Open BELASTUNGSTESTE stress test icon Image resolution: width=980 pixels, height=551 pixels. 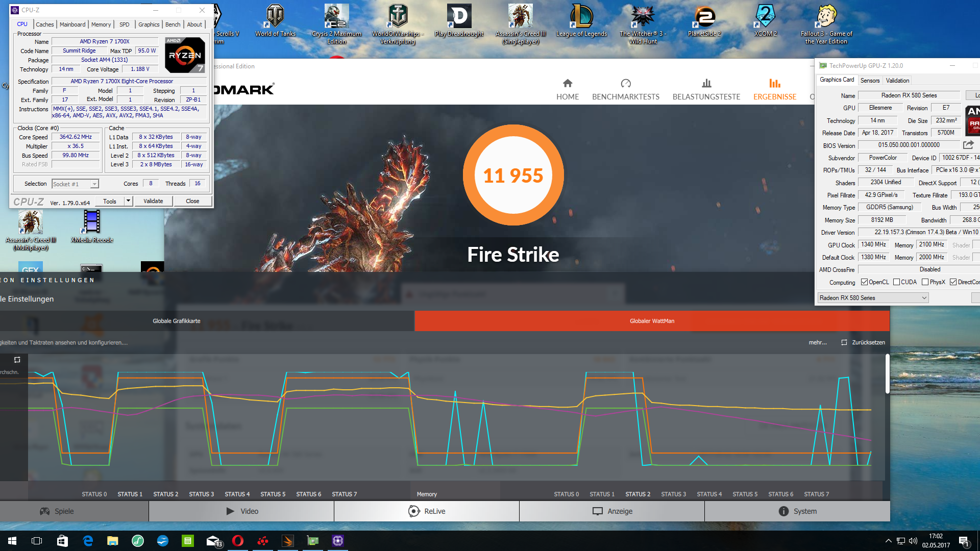point(706,83)
